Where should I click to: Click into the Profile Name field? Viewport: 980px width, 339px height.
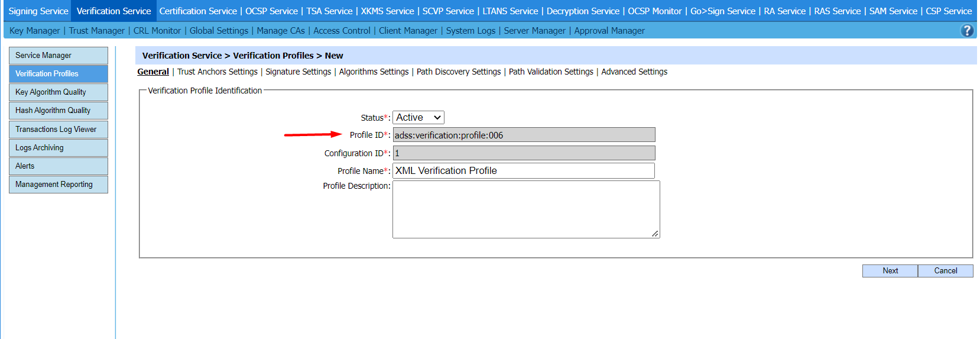[x=523, y=171]
